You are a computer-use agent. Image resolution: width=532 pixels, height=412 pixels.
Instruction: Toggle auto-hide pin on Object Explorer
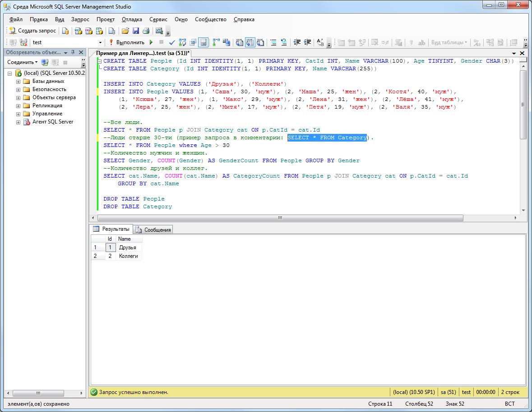click(x=73, y=53)
